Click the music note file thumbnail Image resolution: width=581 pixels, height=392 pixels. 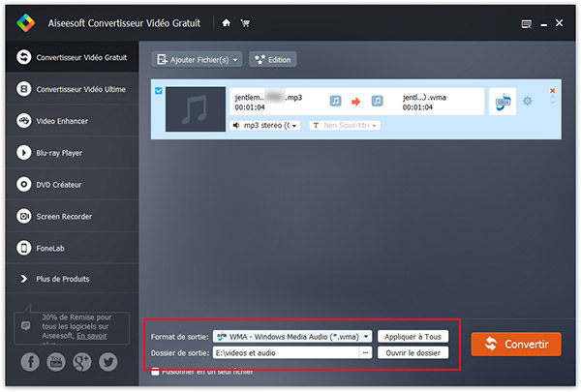pyautogui.click(x=196, y=109)
